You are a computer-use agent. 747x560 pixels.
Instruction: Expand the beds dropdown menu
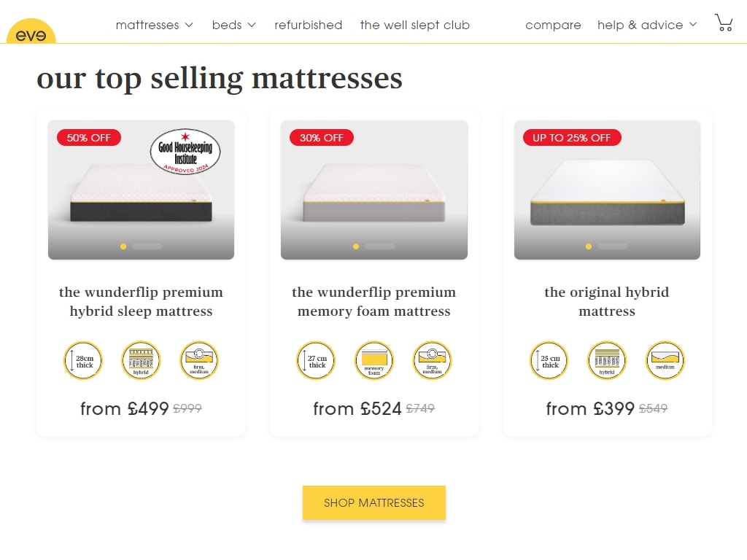pyautogui.click(x=234, y=25)
